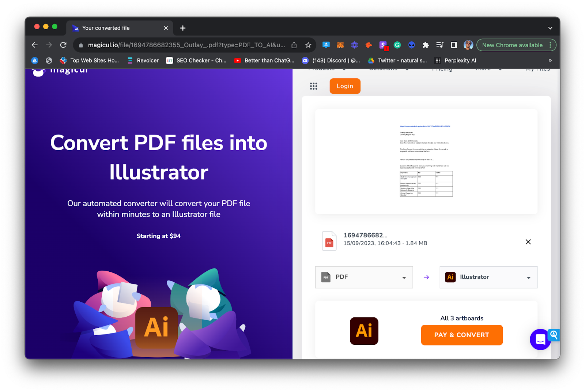Open the Twitter - natural s... bookmark

(x=397, y=60)
